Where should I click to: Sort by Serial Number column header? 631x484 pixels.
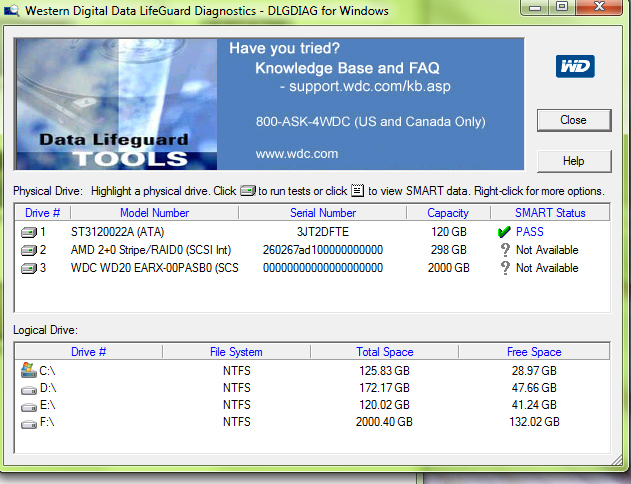[x=322, y=213]
